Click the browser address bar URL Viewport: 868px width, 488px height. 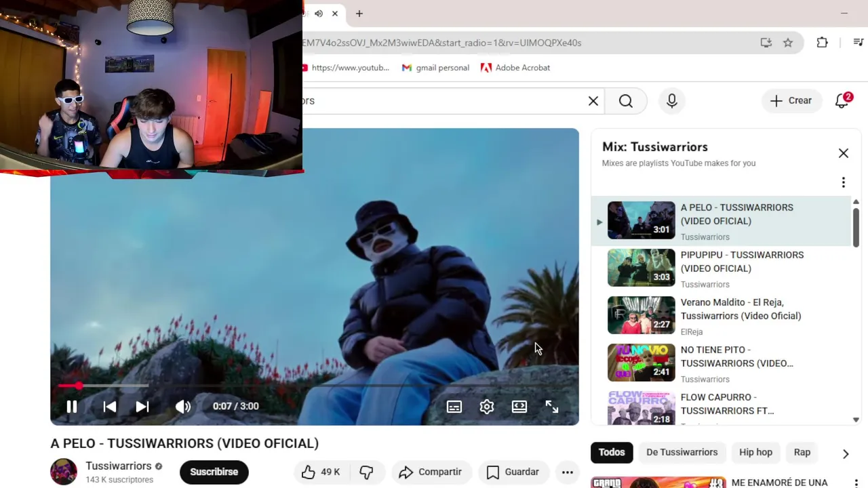[442, 43]
